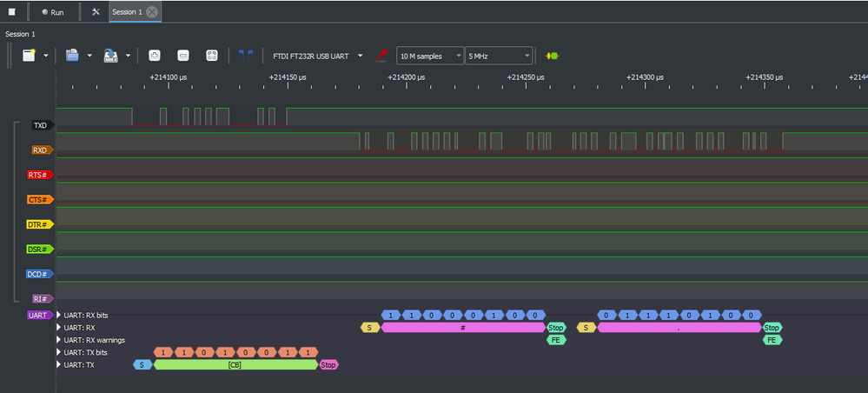Click the red probe channel configuration icon
Viewport: 868px width, 393px height.
point(381,56)
